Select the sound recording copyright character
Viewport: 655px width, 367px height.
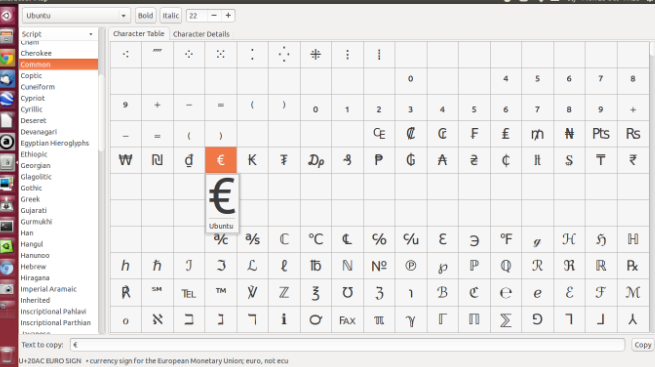point(411,266)
